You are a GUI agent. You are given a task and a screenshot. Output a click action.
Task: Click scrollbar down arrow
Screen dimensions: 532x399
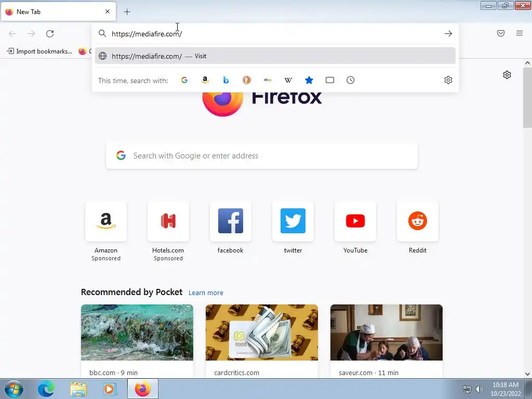coord(527,374)
